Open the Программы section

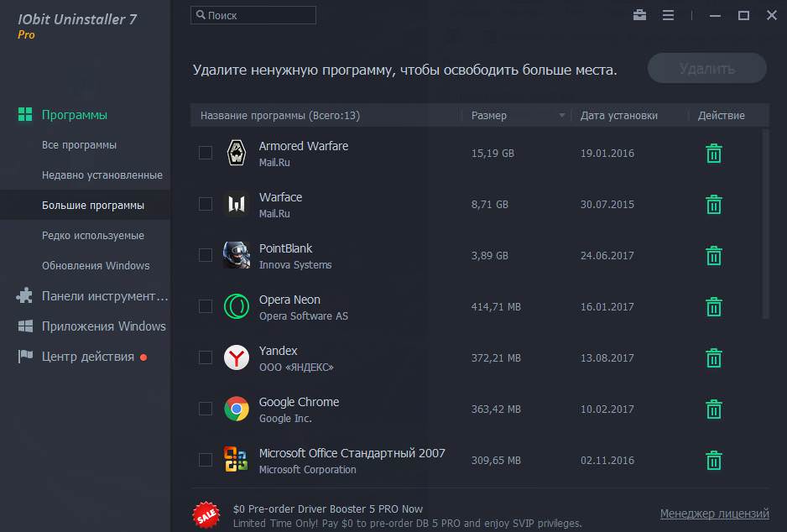(75, 115)
